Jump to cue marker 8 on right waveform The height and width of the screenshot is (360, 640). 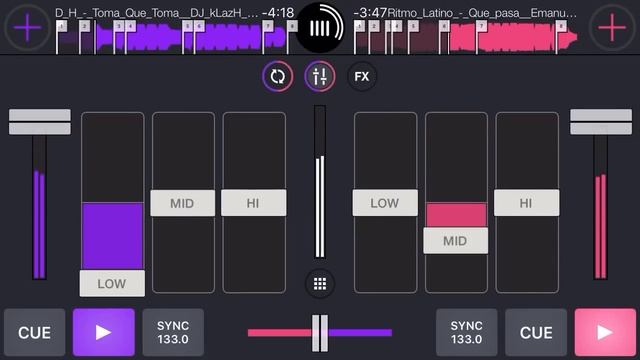561,27
